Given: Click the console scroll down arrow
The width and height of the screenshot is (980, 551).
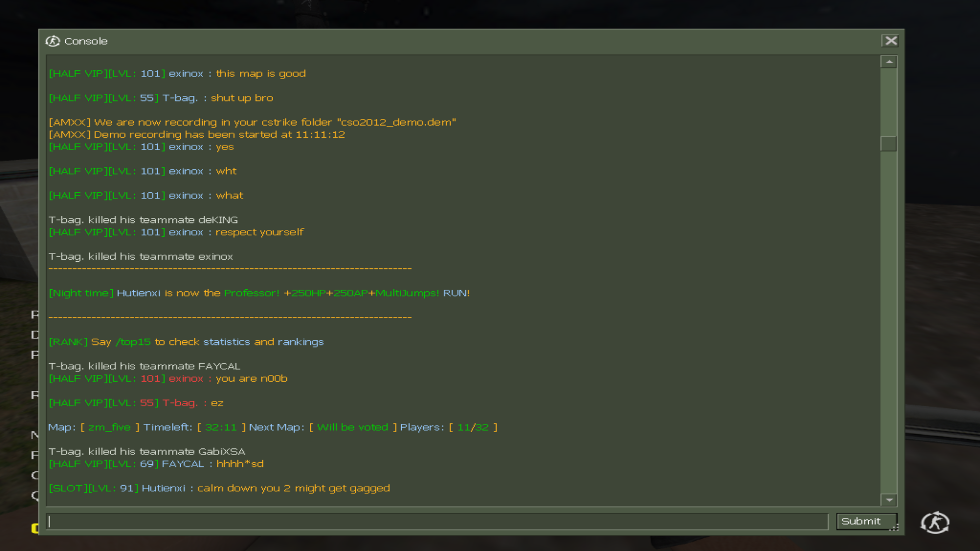Looking at the screenshot, I should click(x=889, y=500).
